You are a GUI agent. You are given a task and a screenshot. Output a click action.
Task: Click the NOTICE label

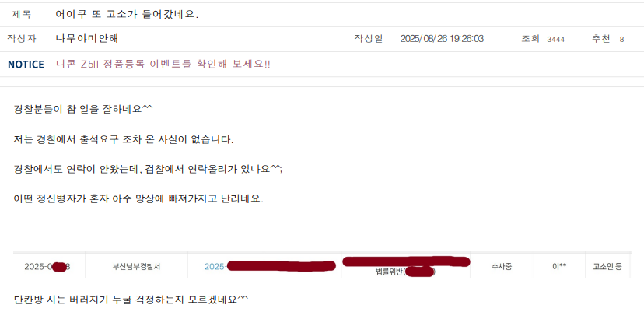[x=26, y=65]
